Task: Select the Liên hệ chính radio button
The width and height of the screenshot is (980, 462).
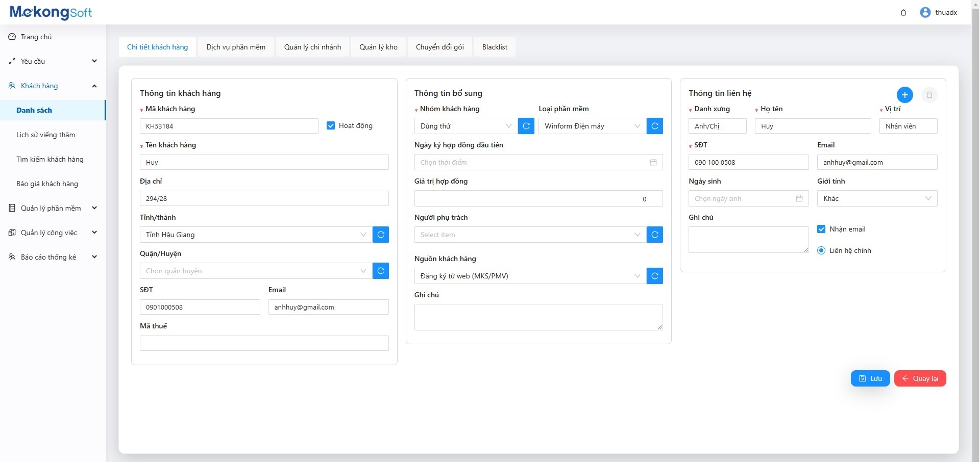Action: 821,250
